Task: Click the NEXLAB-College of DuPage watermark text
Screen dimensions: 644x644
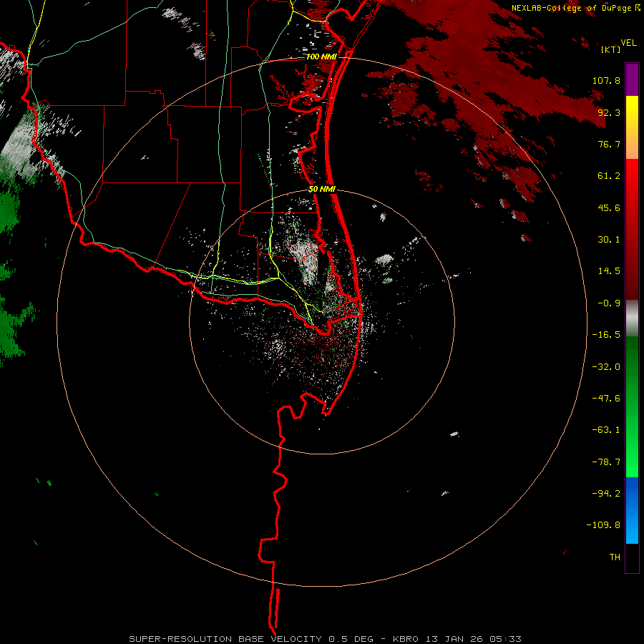Action: click(575, 8)
